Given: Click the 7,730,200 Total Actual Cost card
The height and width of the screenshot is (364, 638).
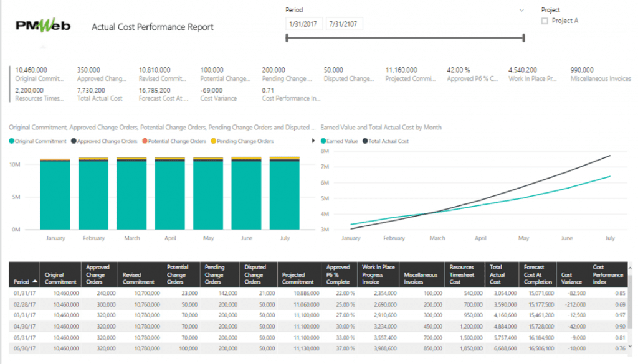Looking at the screenshot, I should coord(100,94).
